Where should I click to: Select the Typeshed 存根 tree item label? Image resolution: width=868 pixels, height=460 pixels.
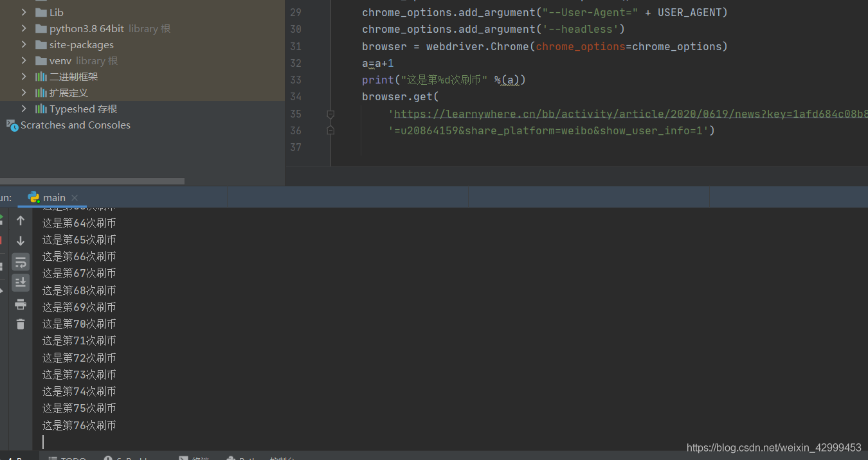pos(84,109)
